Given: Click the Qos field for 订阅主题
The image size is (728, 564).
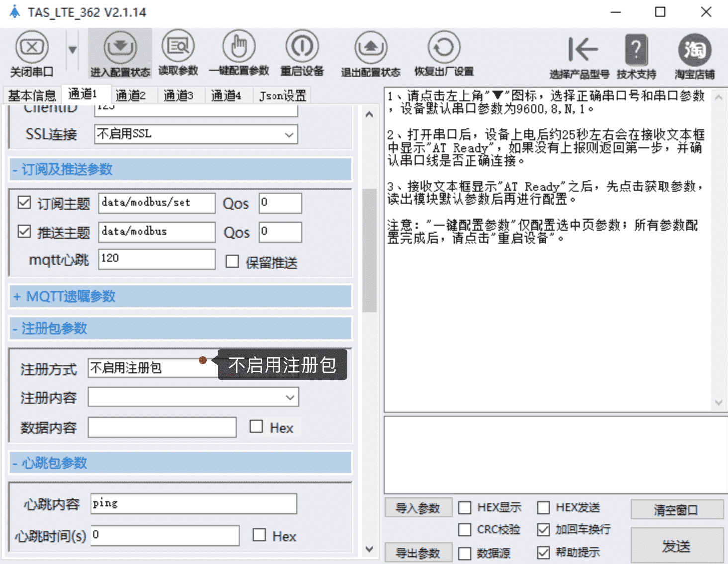Looking at the screenshot, I should [280, 203].
